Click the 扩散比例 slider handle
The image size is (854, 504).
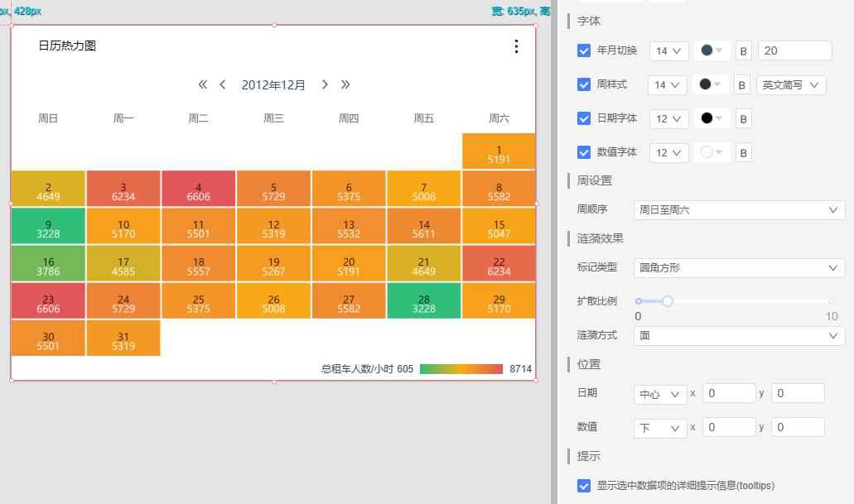[667, 301]
